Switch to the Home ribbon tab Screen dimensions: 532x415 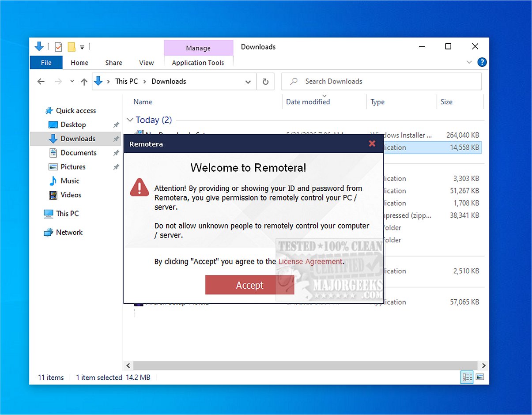tap(79, 63)
